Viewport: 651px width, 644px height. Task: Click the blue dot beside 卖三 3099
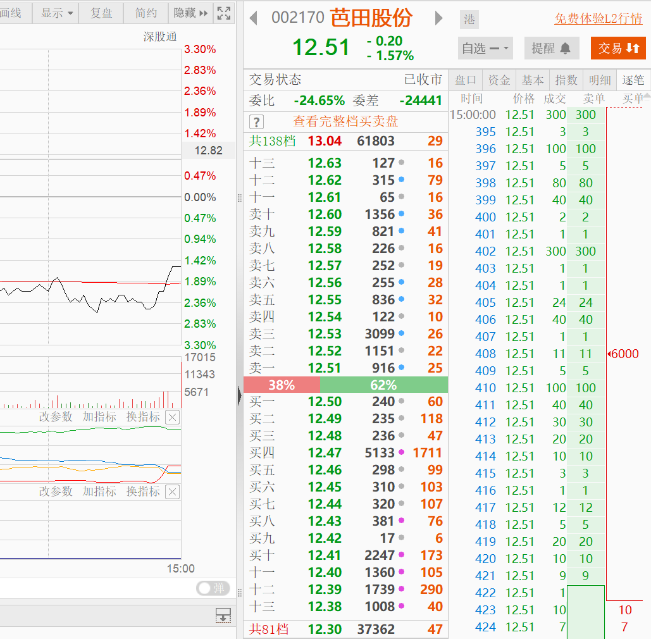coord(402,333)
